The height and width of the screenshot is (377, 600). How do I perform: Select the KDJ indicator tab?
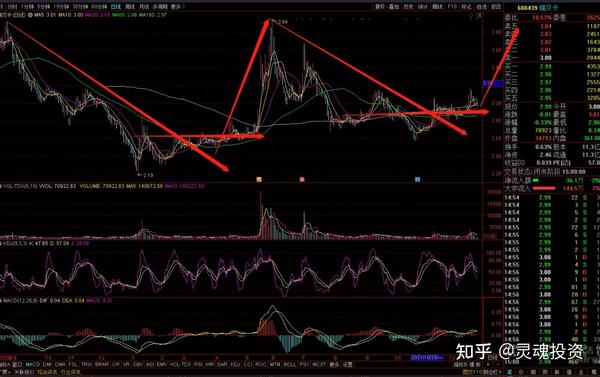point(235,364)
